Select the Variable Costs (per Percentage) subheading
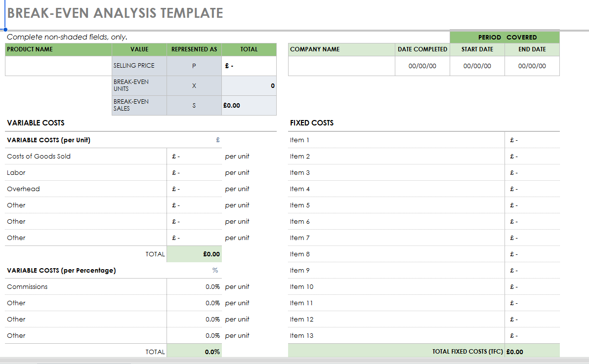Viewport: 589px width, 364px height. tap(61, 271)
